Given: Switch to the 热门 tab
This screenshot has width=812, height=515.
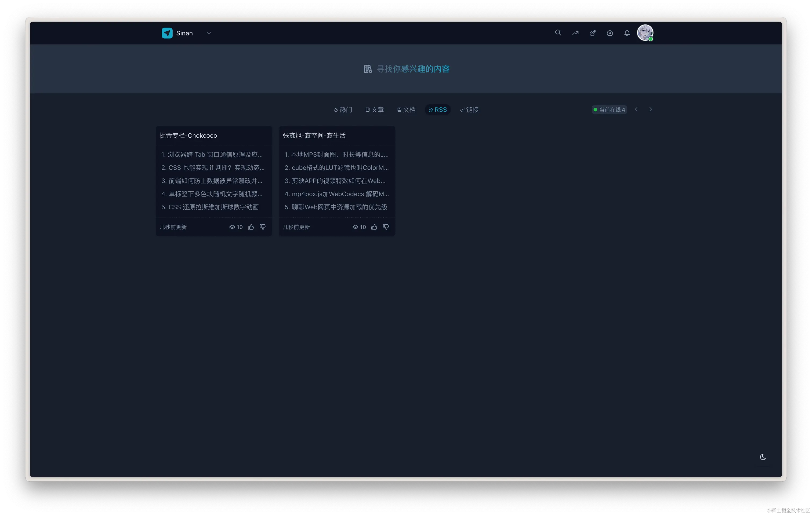Looking at the screenshot, I should tap(343, 109).
